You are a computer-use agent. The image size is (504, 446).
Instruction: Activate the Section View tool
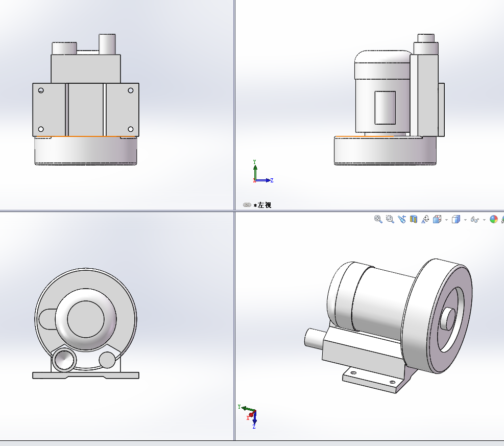coord(413,219)
